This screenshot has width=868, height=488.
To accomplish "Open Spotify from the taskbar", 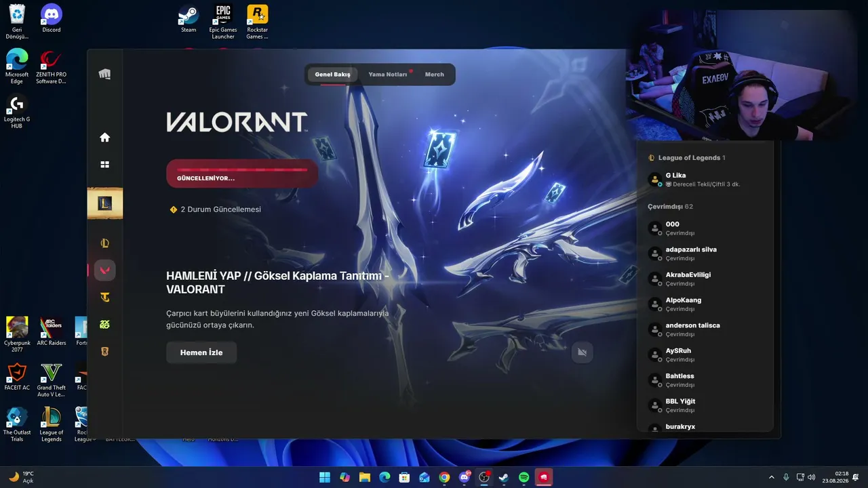I will click(x=524, y=477).
